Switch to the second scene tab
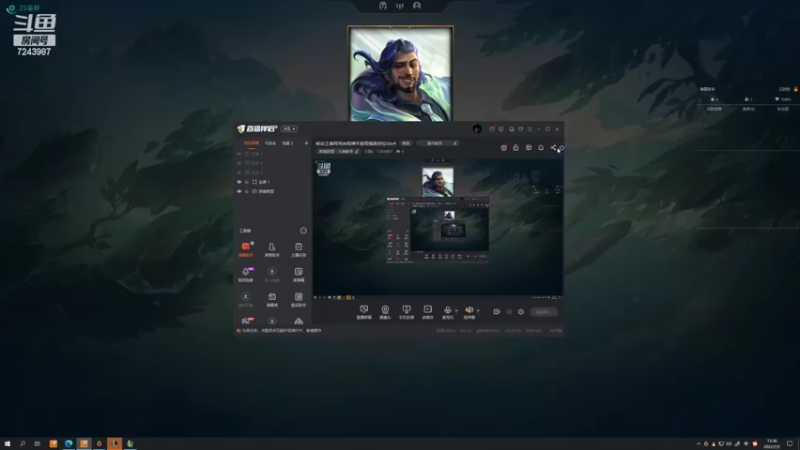Viewport: 800px width, 450px height. (x=270, y=143)
